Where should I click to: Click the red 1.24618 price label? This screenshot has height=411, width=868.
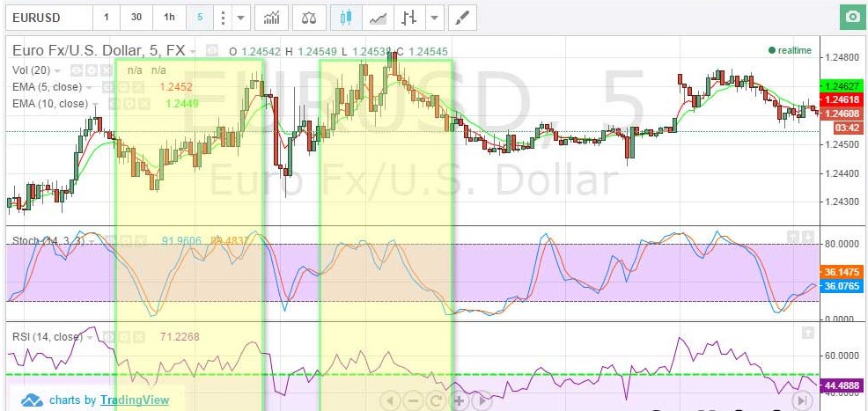point(842,100)
